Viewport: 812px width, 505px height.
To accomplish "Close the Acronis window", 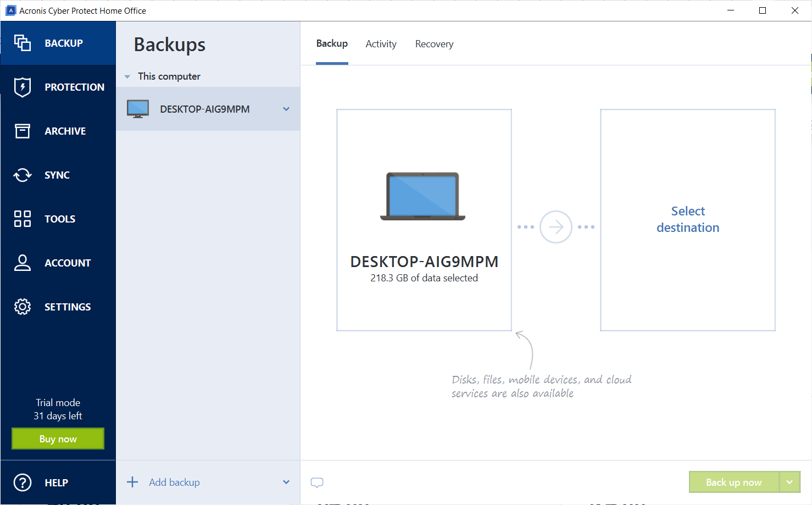I will pos(795,10).
